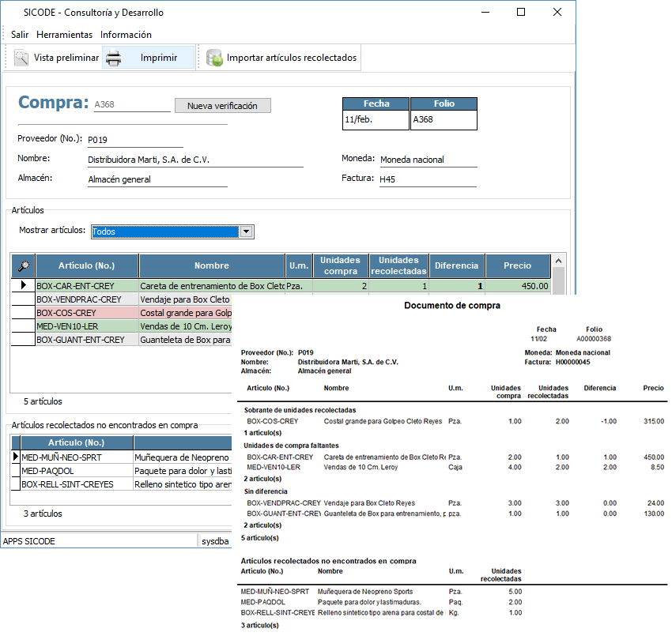Viewport: 672px width, 636px height.
Task: Open the Salir menu
Action: coord(20,35)
